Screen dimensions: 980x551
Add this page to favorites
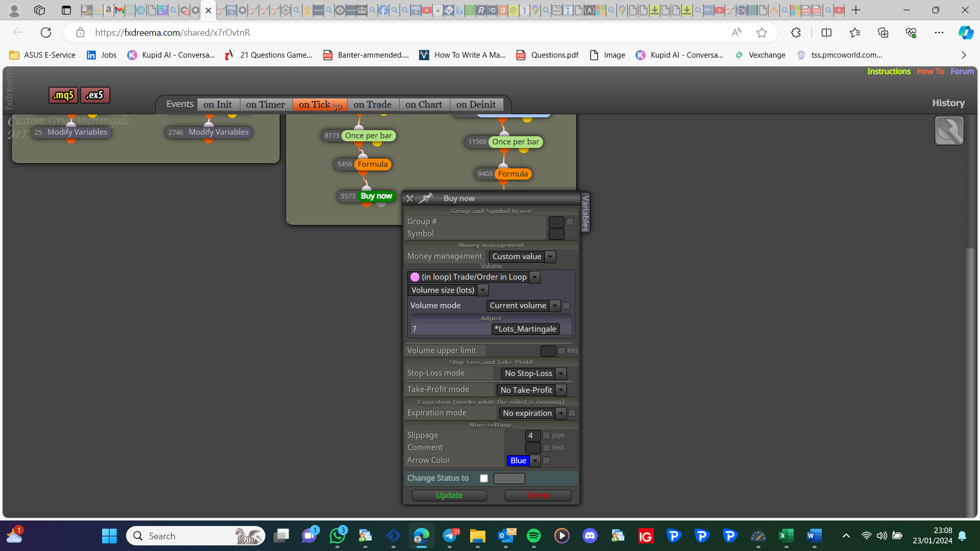click(762, 33)
